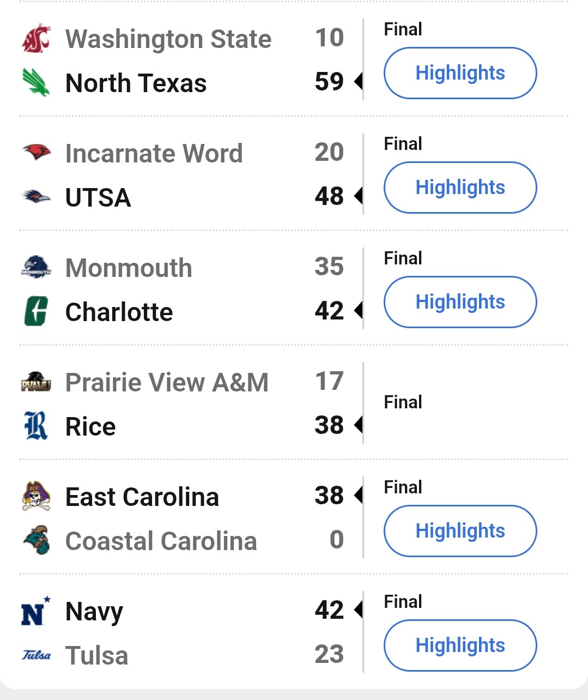Click the Washington State Cougars logo

point(36,39)
